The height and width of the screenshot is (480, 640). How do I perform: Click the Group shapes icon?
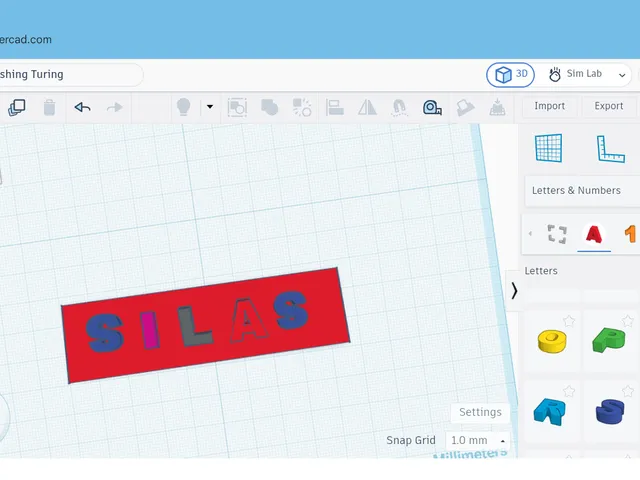pyautogui.click(x=237, y=108)
